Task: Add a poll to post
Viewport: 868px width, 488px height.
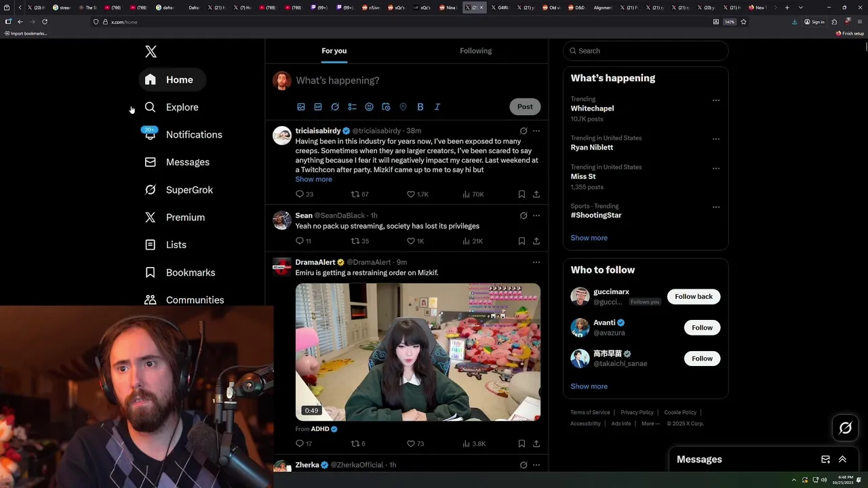Action: point(352,107)
